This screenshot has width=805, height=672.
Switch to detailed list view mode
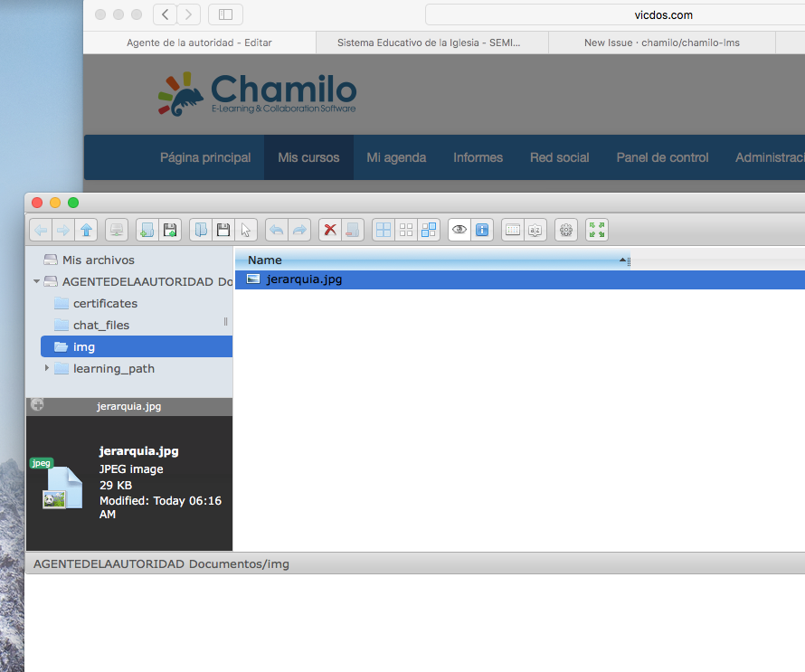click(x=428, y=229)
